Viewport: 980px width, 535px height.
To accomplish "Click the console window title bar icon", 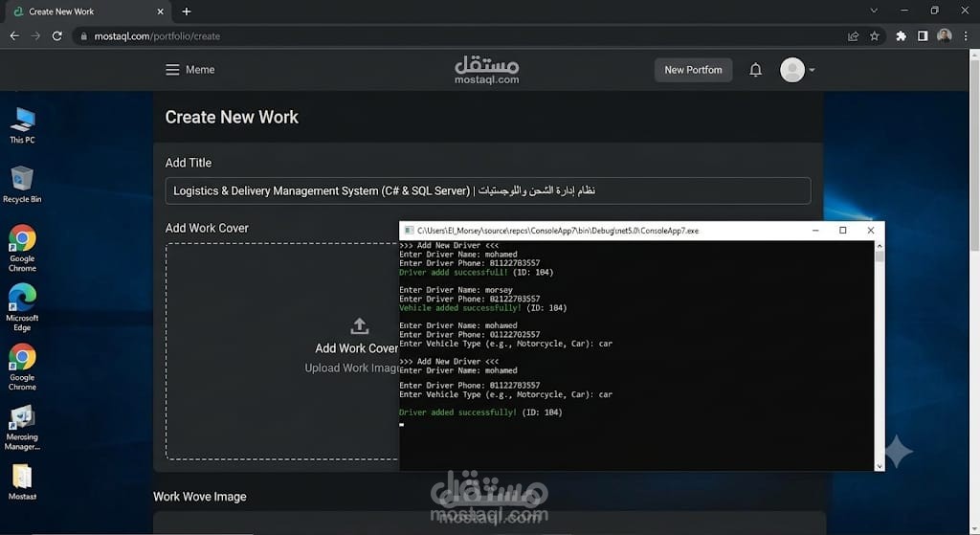I will tap(409, 230).
